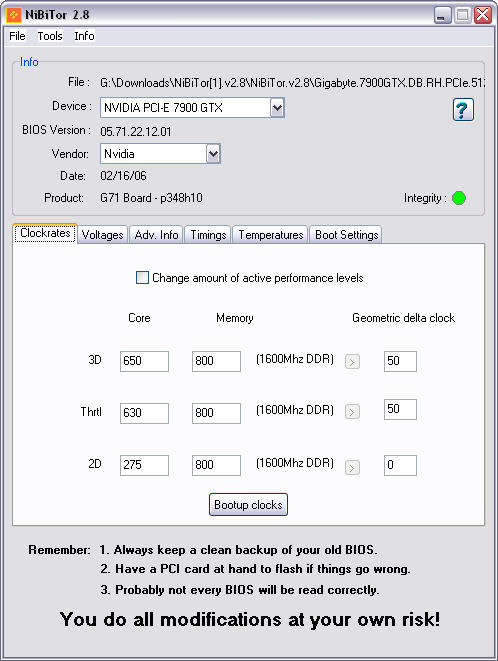Click the 3D geometric delta clock field
Image resolution: width=498 pixels, height=661 pixels.
[x=400, y=361]
